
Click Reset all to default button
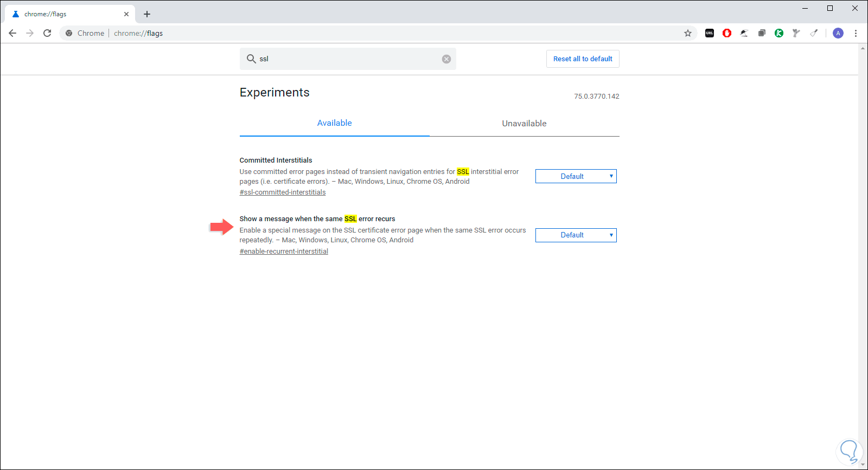[583, 59]
